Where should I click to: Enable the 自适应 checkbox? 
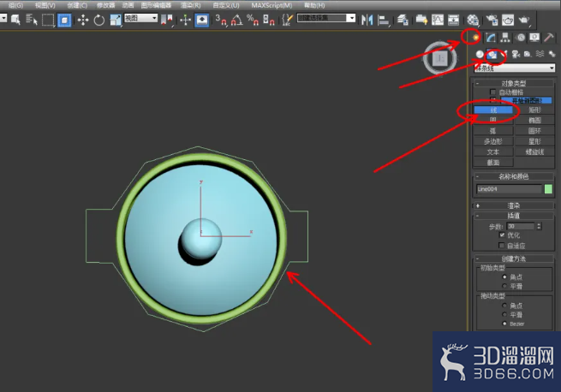tap(502, 246)
